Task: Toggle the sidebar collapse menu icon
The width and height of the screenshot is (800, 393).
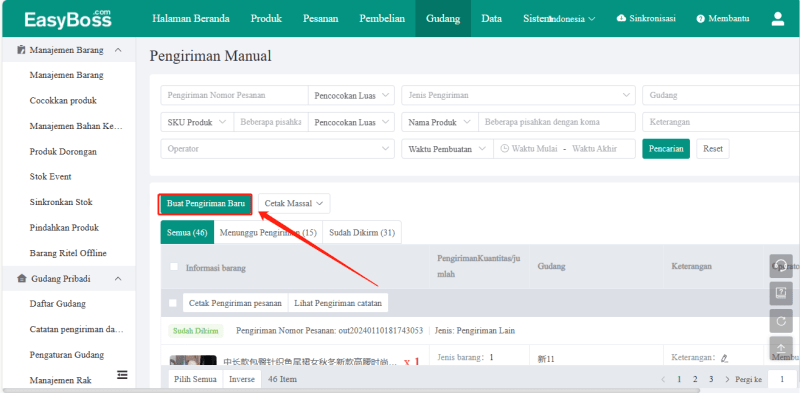Action: pyautogui.click(x=122, y=375)
